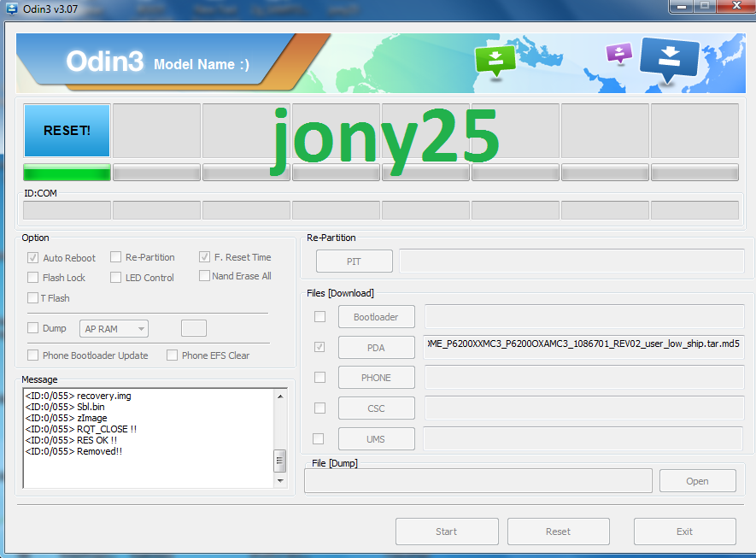Check the box beside the CSC button
Viewport: 756px width, 558px height.
click(319, 408)
